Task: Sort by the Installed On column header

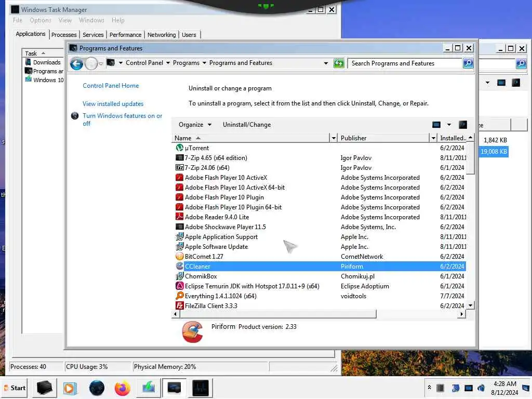Action: pyautogui.click(x=453, y=138)
